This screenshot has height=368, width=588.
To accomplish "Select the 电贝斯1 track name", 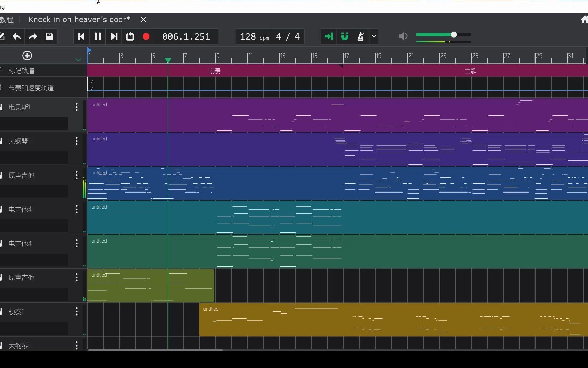I will pos(19,107).
